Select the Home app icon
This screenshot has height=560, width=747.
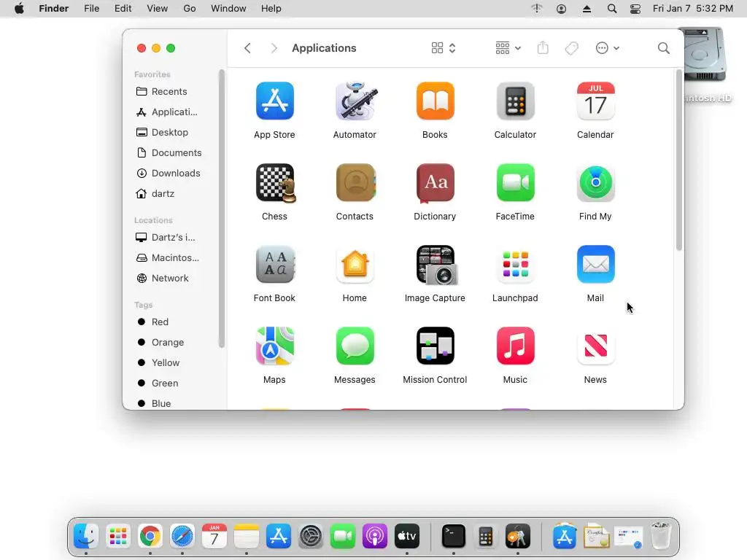(355, 264)
